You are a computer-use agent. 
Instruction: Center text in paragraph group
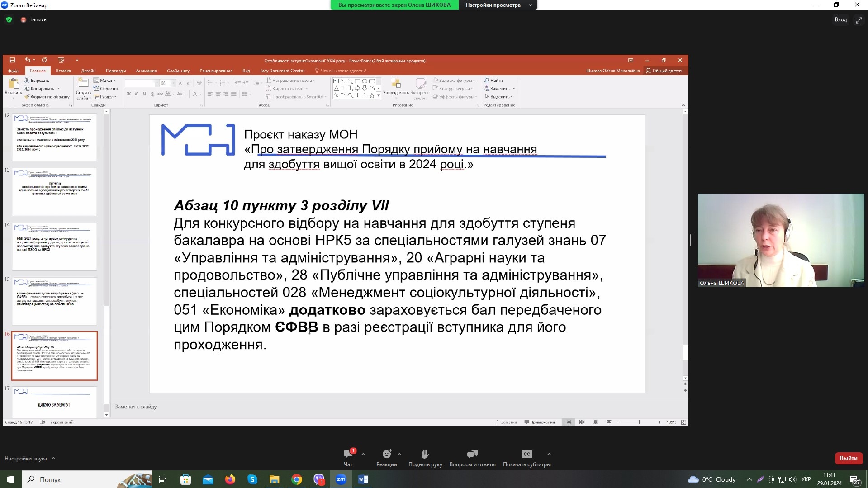tap(218, 94)
